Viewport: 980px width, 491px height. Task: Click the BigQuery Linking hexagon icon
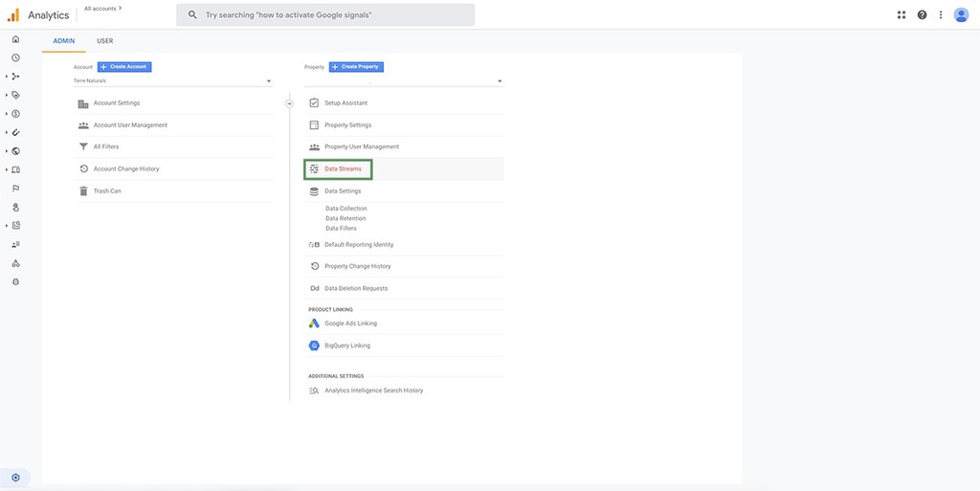[x=314, y=346]
